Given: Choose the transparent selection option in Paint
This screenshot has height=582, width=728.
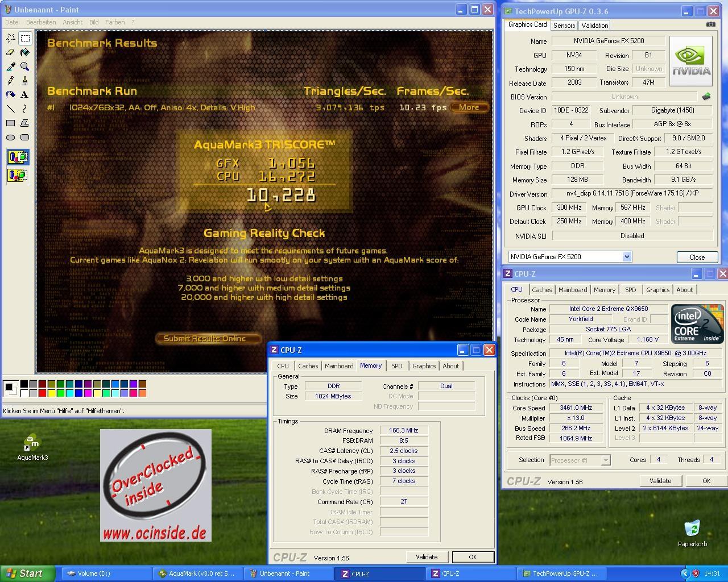Looking at the screenshot, I should tap(18, 175).
